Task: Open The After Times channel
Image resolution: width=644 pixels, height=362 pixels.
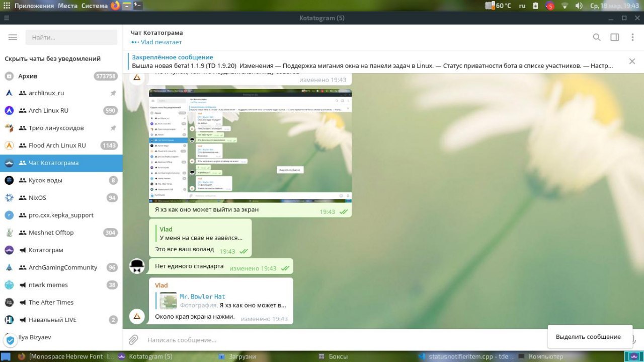Action: (61, 302)
